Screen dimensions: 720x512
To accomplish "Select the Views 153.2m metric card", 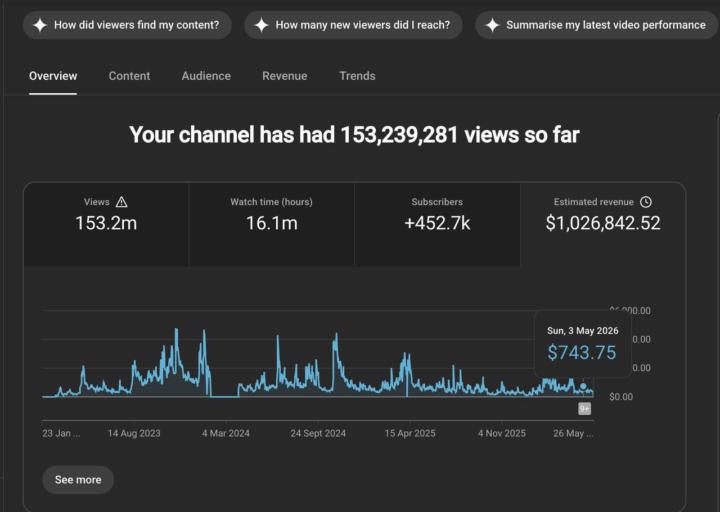I will [x=106, y=224].
